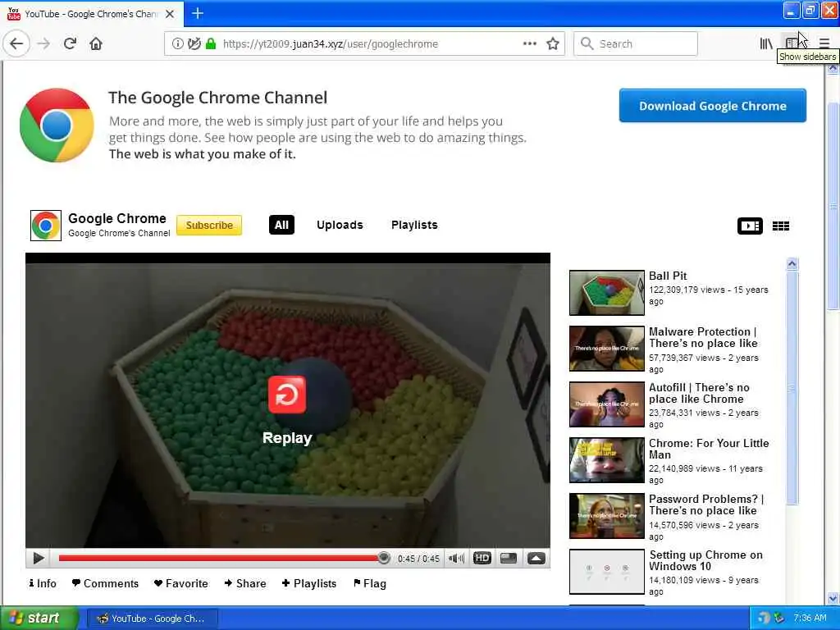Go to the browser Home icon
The width and height of the screenshot is (840, 630).
[x=96, y=43]
